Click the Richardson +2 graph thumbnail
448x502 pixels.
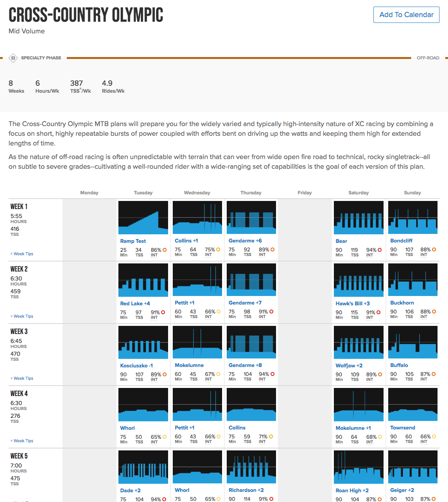point(251,467)
